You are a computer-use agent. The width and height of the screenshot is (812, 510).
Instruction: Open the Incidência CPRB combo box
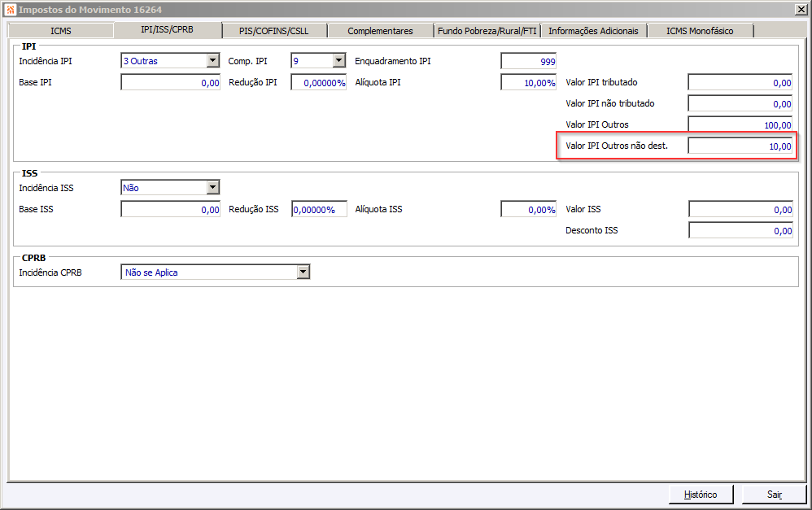coord(215,272)
